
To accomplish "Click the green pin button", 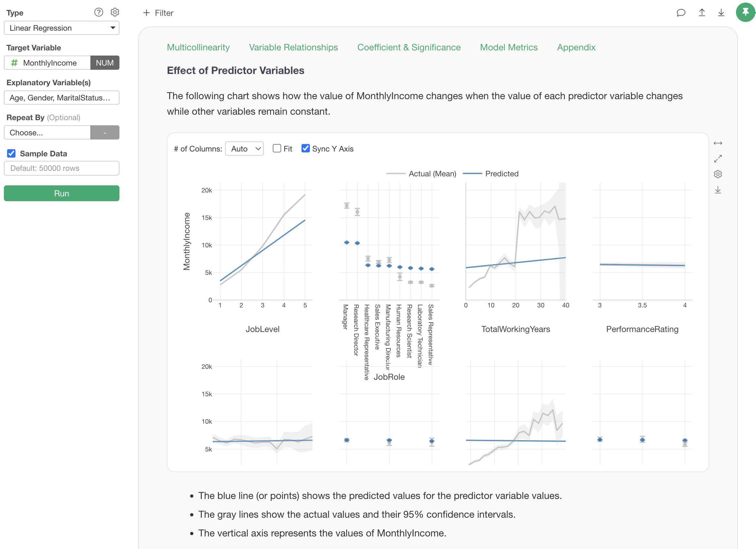I will [x=745, y=12].
